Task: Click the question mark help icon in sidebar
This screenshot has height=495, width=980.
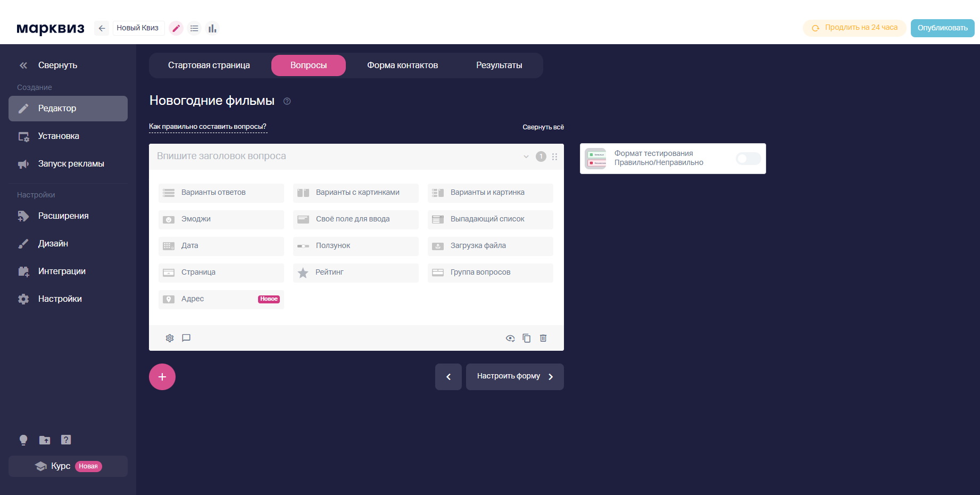Action: (66, 440)
